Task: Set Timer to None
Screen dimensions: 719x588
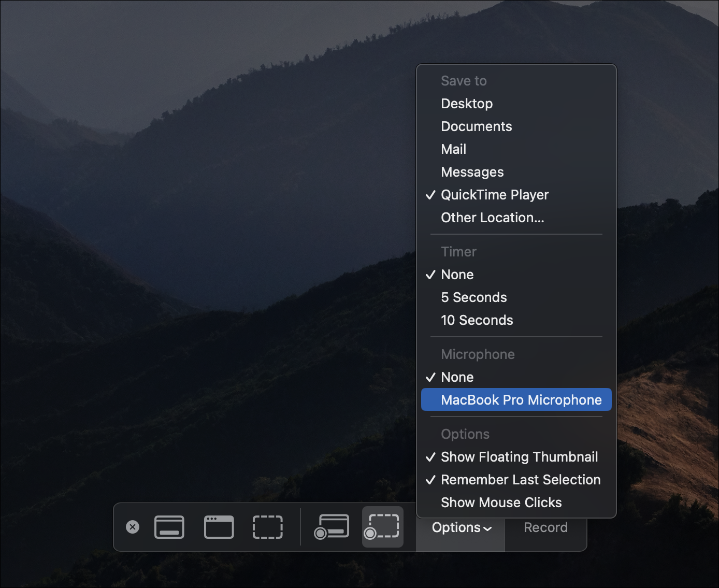Action: click(516, 275)
